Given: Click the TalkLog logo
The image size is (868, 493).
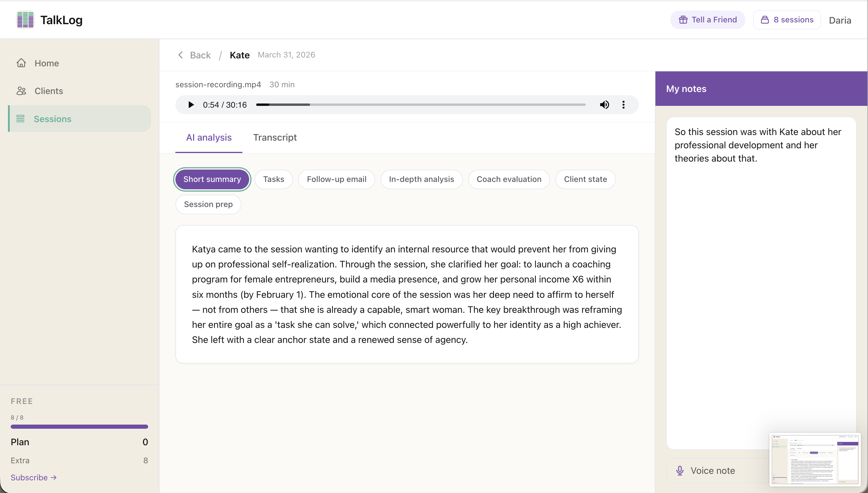Looking at the screenshot, I should (x=50, y=20).
